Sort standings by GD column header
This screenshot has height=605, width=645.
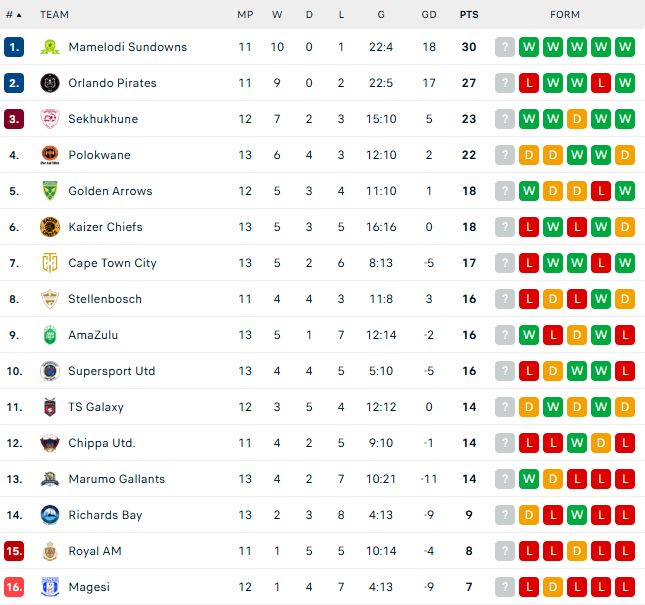coord(429,15)
